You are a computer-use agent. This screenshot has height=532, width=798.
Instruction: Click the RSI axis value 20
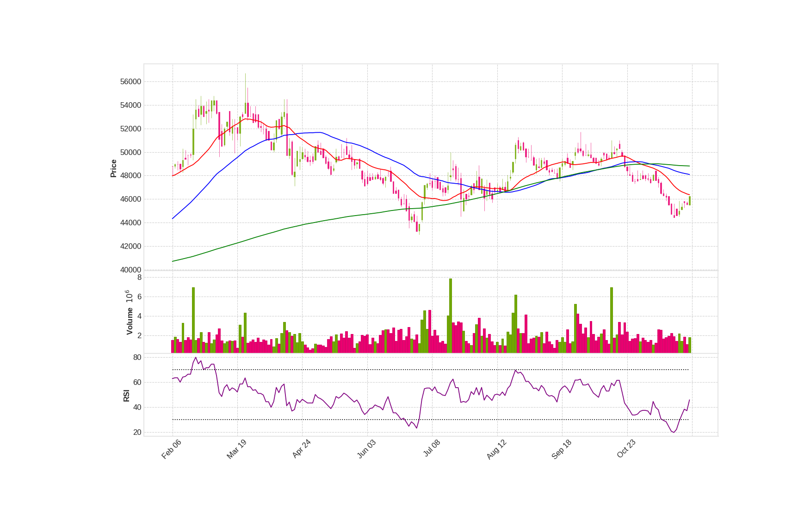coord(137,433)
